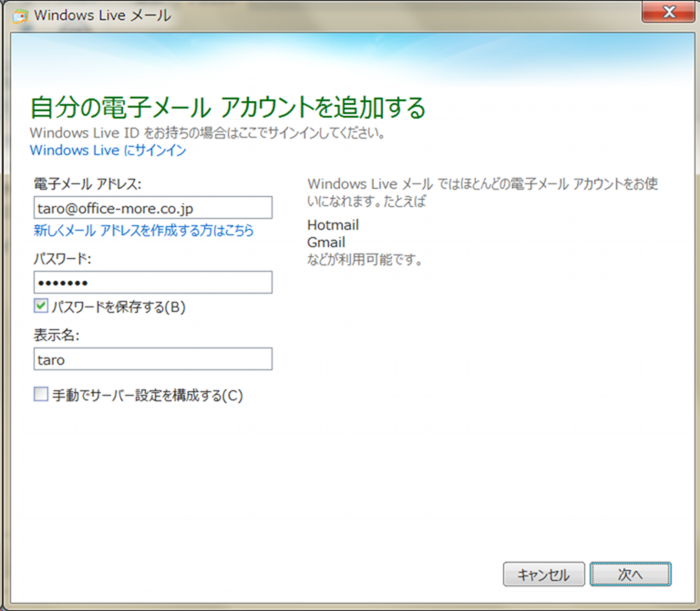The height and width of the screenshot is (611, 700).
Task: Click the キャンセル button
Action: click(544, 574)
